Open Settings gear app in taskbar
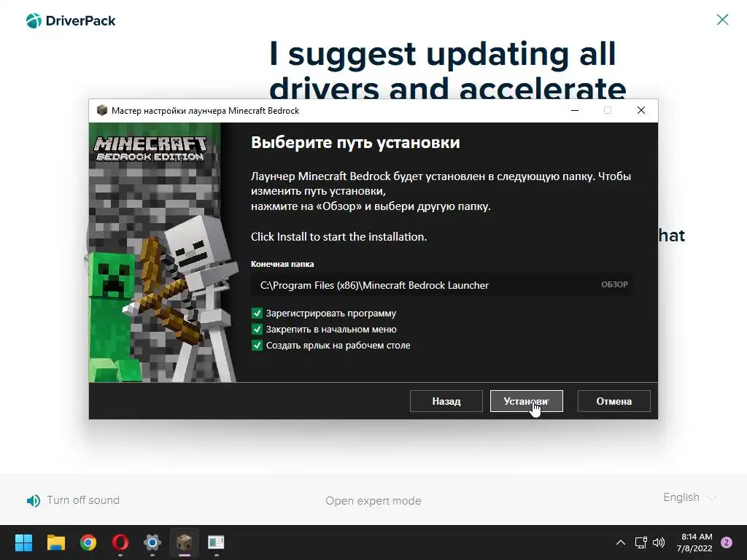Screen dimensions: 747x560 [x=152, y=542]
